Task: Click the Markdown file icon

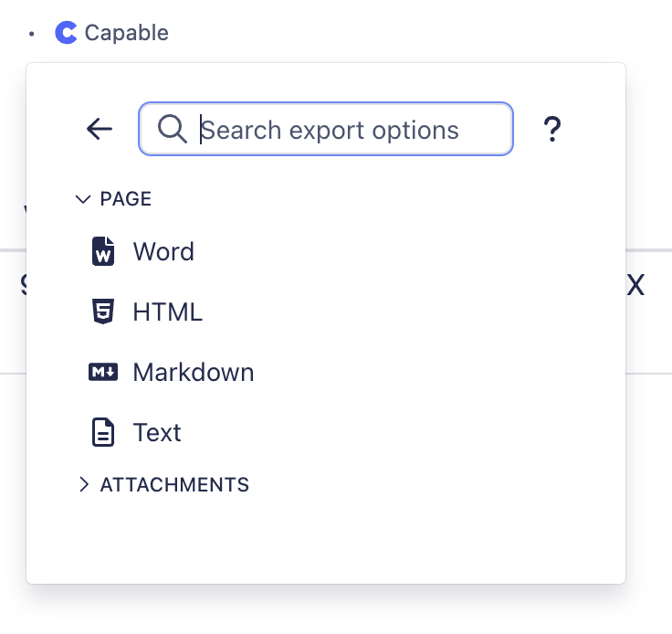Action: click(x=104, y=372)
